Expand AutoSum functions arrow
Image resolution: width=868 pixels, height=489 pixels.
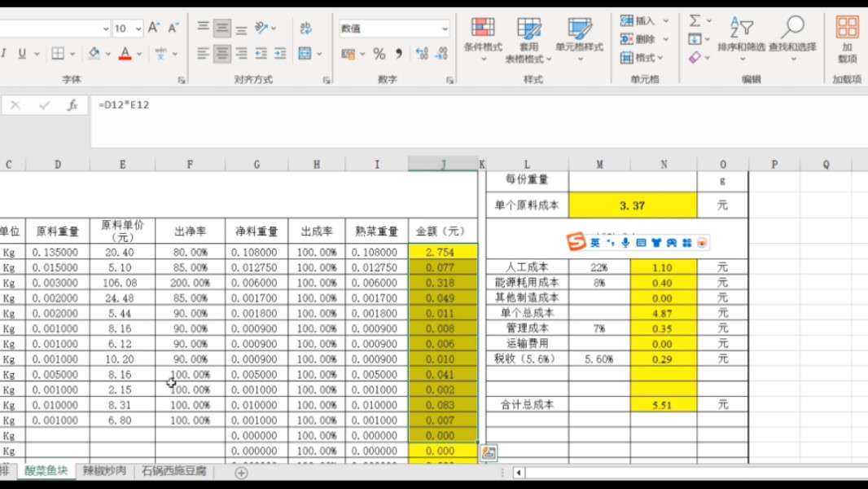[708, 21]
